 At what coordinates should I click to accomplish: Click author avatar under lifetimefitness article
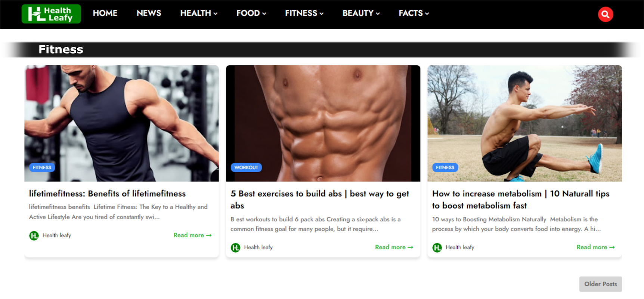click(34, 235)
